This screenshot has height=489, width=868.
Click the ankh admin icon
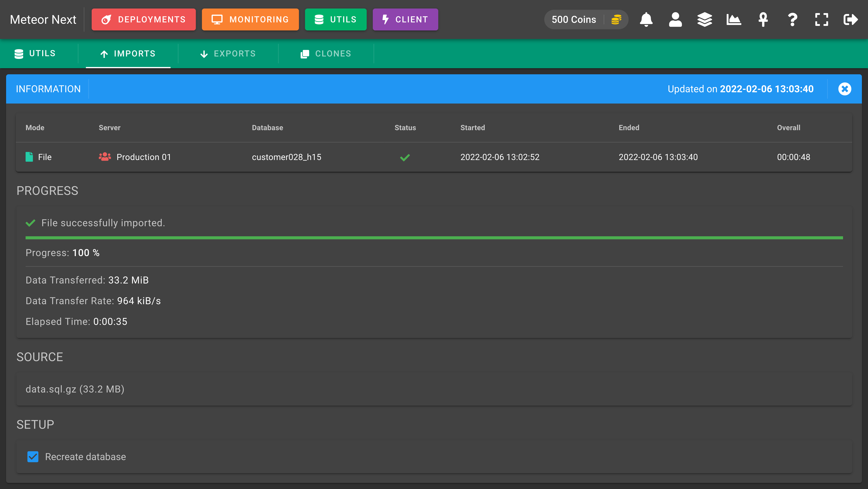pos(763,19)
